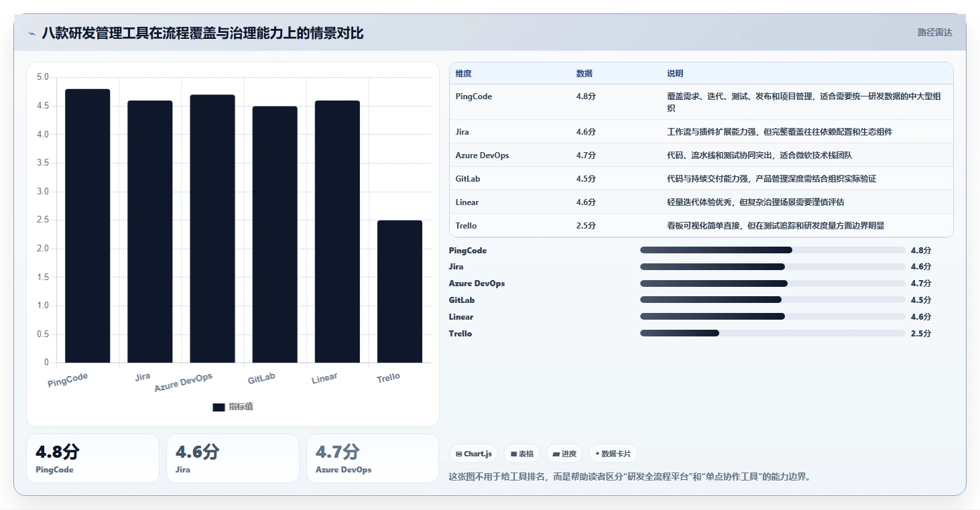Viewport: 980px width, 510px height.
Task: Select the 数据卡片 chip
Action: pos(613,454)
